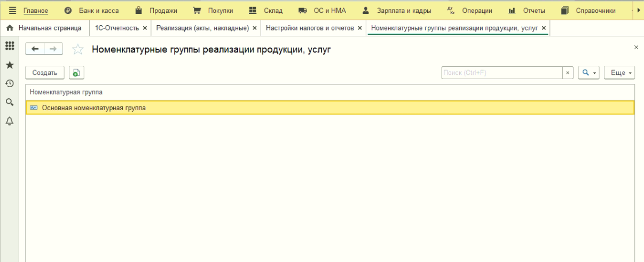Open the hamburger main menu icon
The image size is (644, 262).
(x=12, y=11)
